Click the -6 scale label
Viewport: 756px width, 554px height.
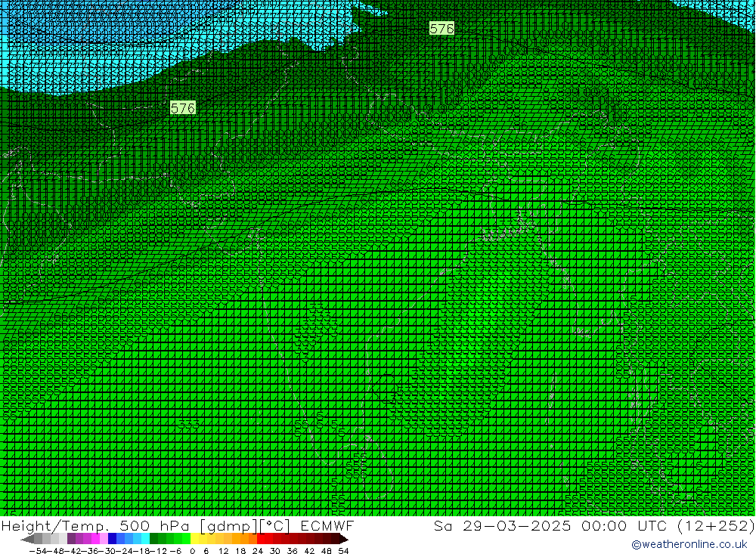point(175,551)
